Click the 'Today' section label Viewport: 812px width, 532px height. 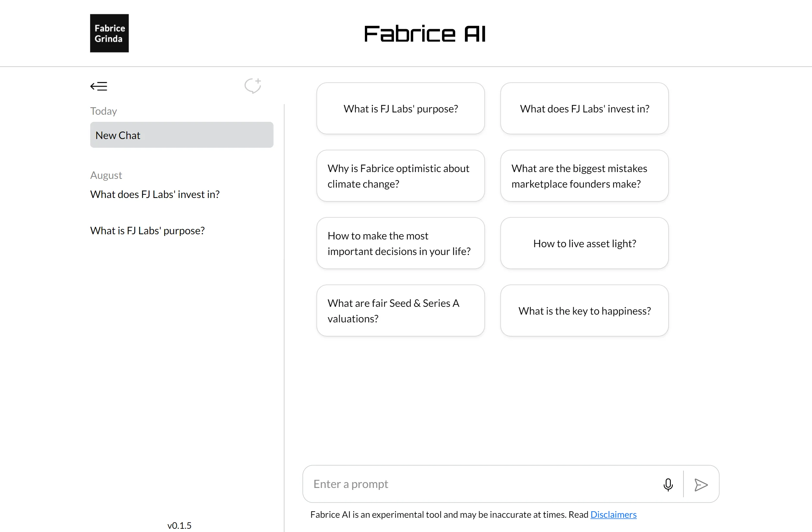pos(103,111)
